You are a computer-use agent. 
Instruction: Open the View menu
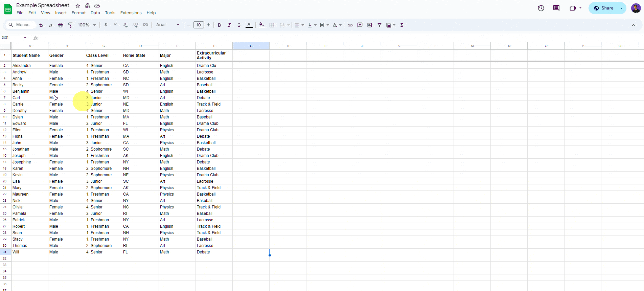(46, 13)
